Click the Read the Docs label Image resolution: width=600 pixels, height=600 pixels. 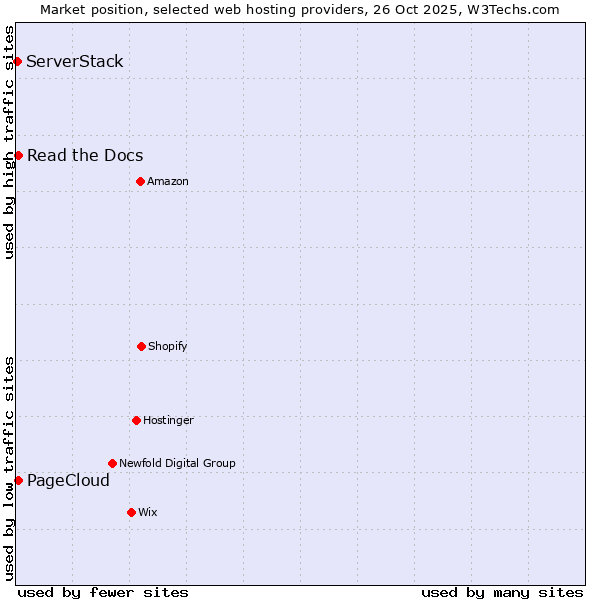(x=85, y=155)
